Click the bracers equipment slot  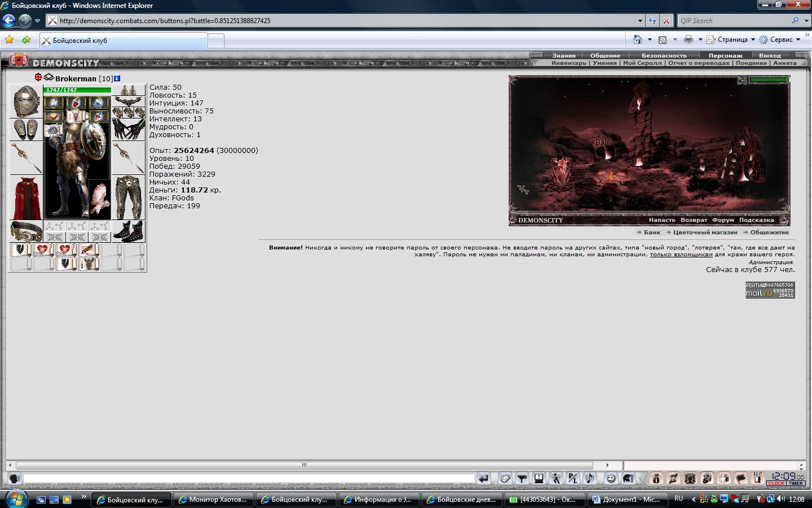tap(26, 130)
